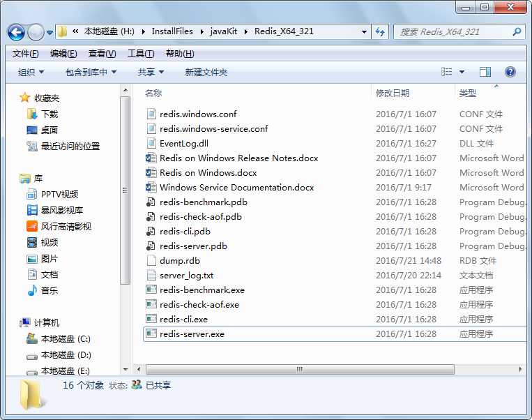Viewport: 532px width, 420px height.
Task: Toggle the preview pane icon
Action: [x=485, y=72]
